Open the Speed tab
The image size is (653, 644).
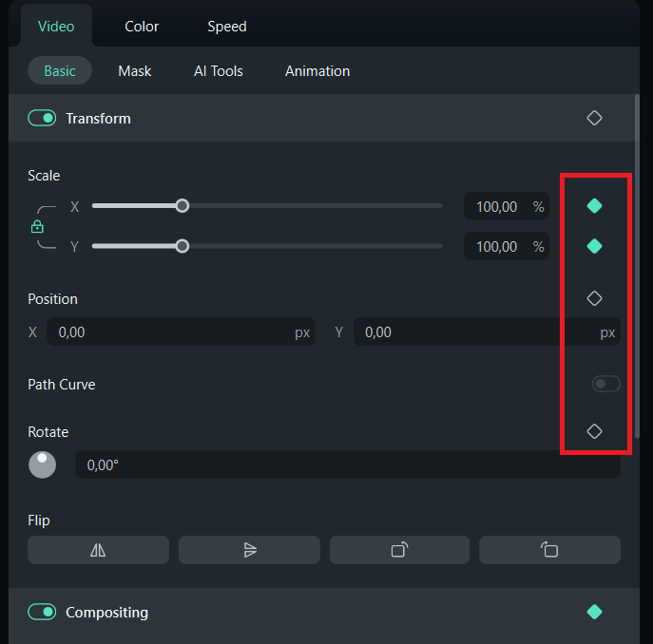[227, 27]
